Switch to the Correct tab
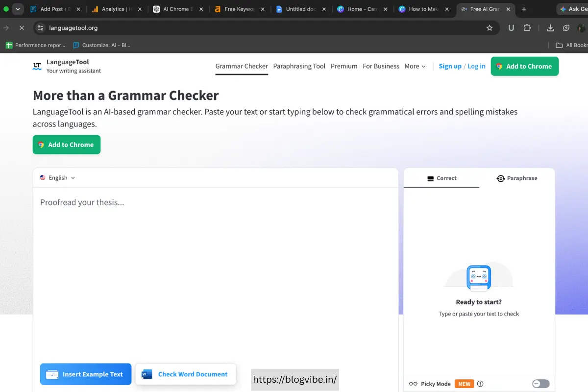Screen dimensions: 588x392 441,178
